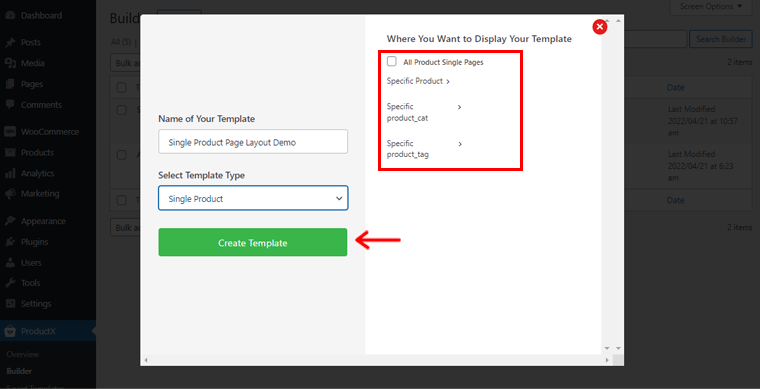Sort by the Date column header
The image size is (760, 389).
click(676, 88)
